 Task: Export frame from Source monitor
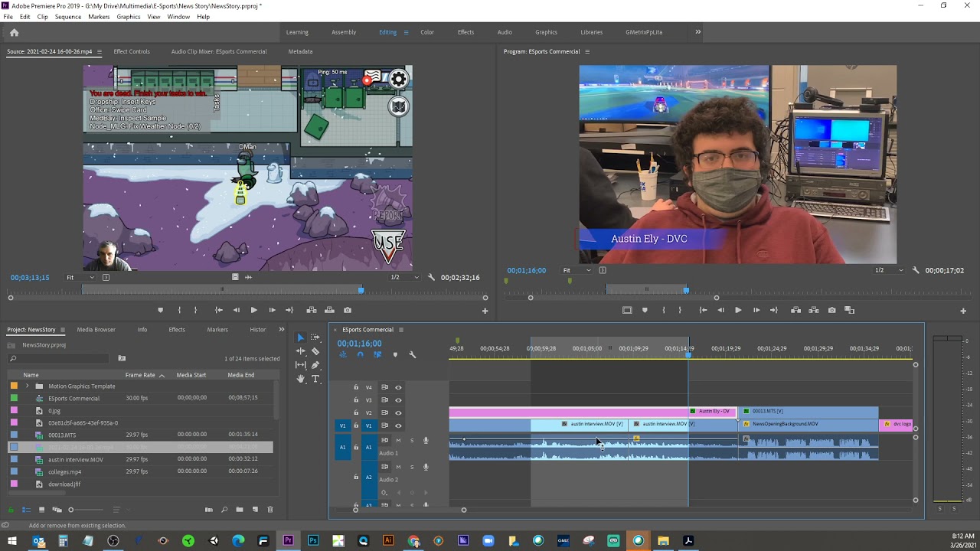pyautogui.click(x=348, y=310)
